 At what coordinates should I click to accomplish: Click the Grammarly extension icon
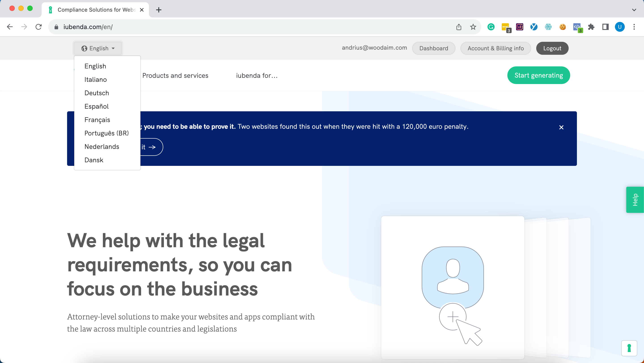(x=491, y=27)
